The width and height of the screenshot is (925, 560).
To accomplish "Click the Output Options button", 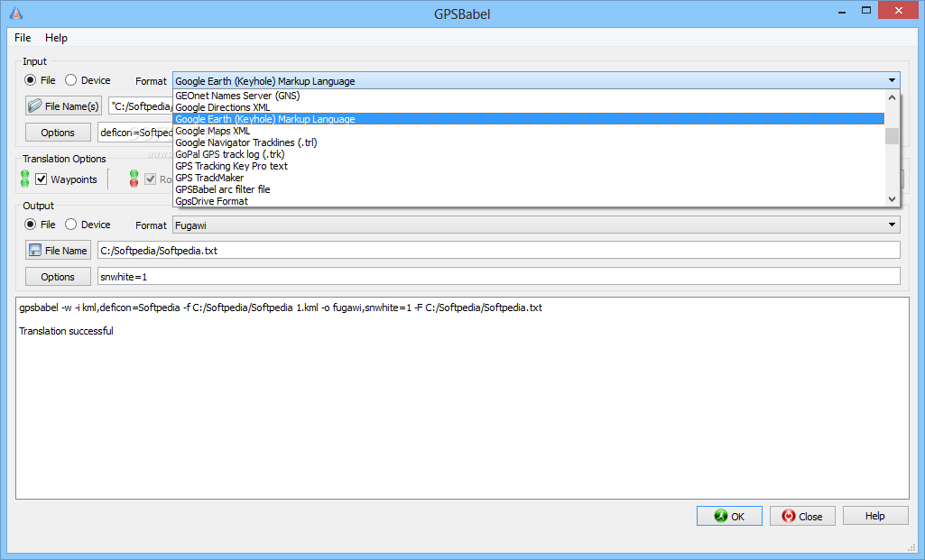I will click(x=58, y=277).
